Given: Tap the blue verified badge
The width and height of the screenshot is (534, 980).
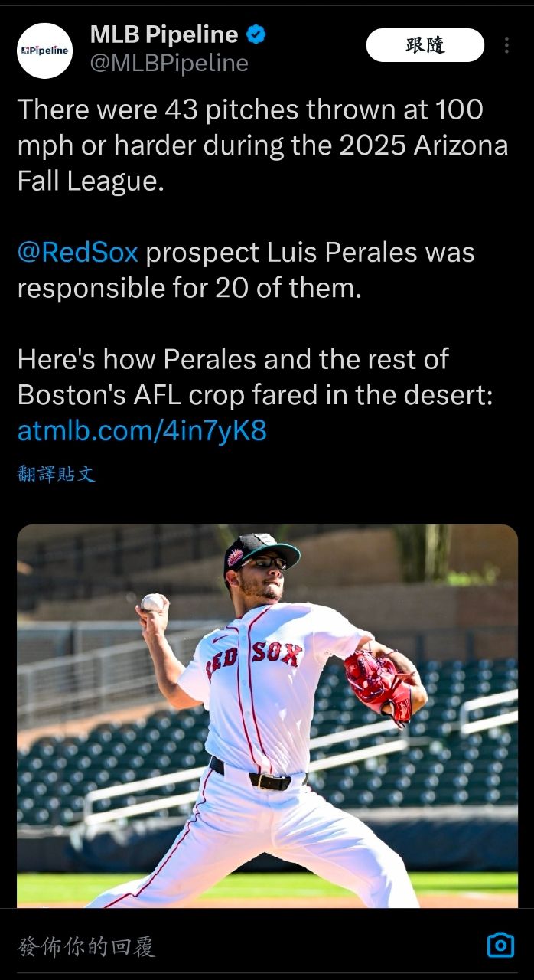Looking at the screenshot, I should (x=257, y=34).
